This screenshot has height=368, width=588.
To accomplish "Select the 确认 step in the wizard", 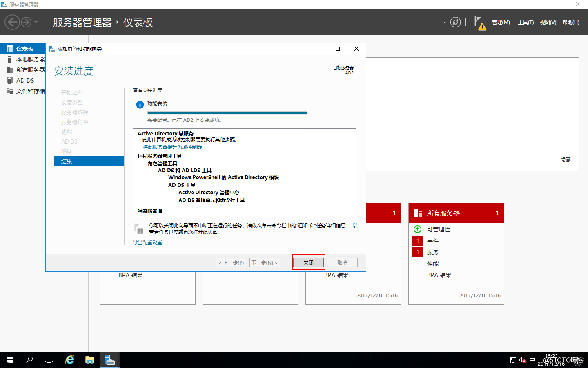I will (x=67, y=151).
